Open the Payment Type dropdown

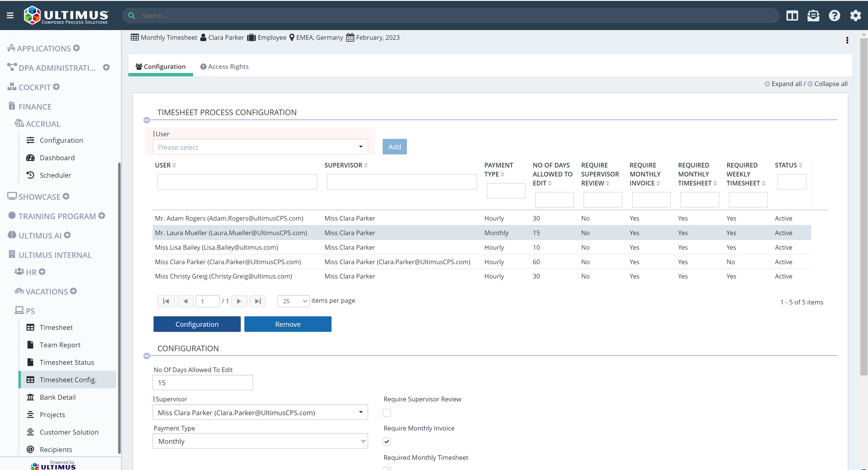[260, 441]
